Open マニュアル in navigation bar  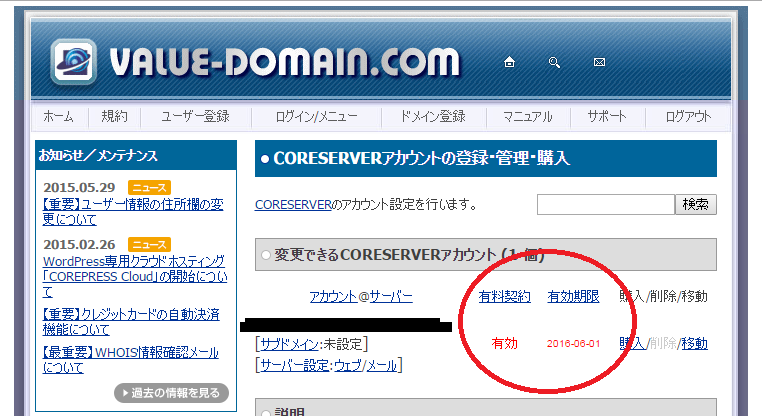pos(528,117)
